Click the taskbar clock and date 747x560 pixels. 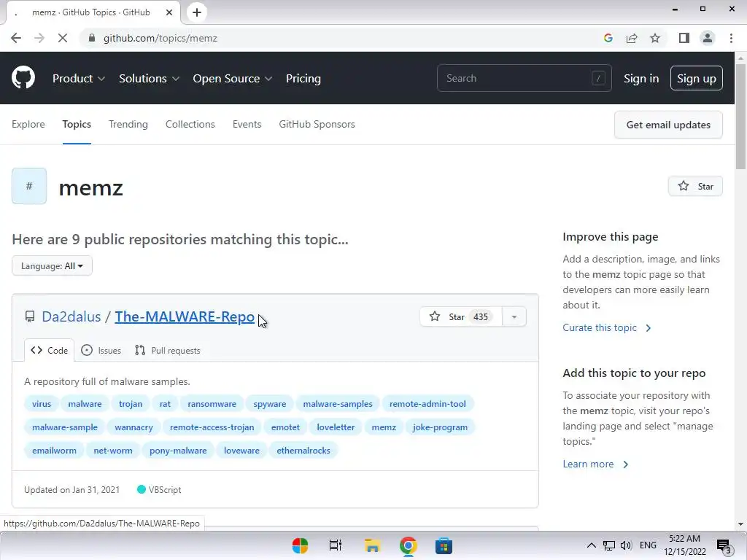[x=684, y=545]
